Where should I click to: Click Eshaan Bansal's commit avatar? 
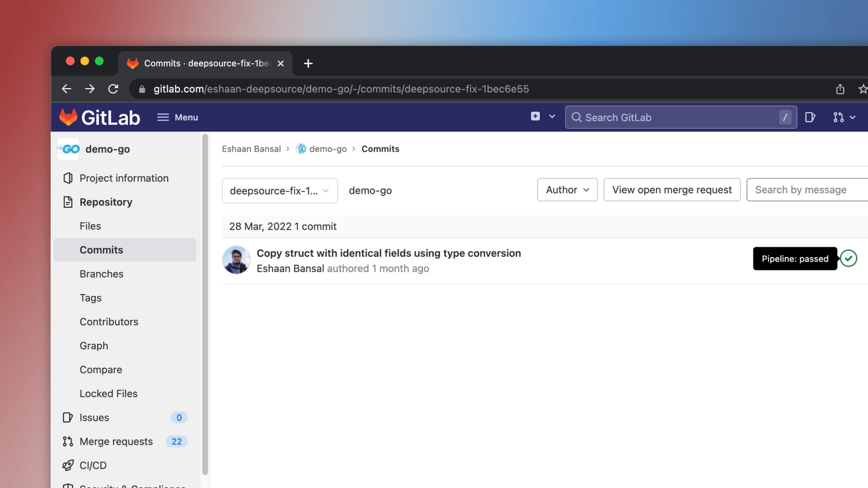[x=236, y=260]
